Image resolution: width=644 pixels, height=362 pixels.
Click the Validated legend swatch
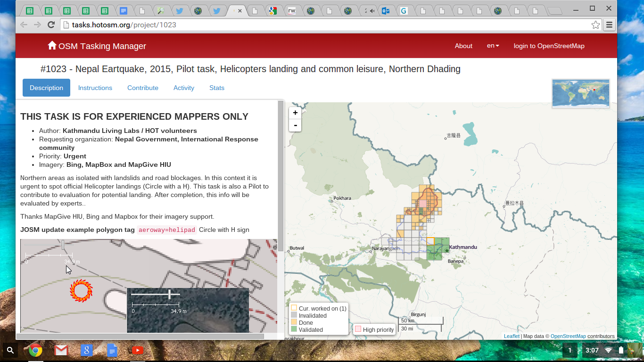pos(294,329)
